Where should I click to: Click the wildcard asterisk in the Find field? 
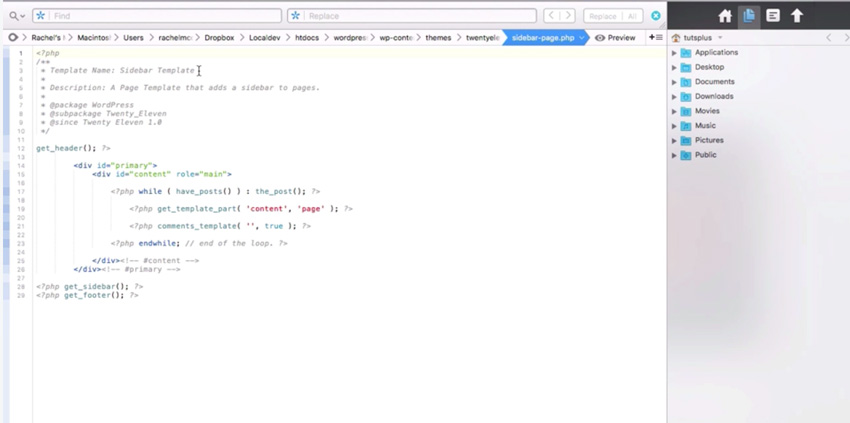41,16
